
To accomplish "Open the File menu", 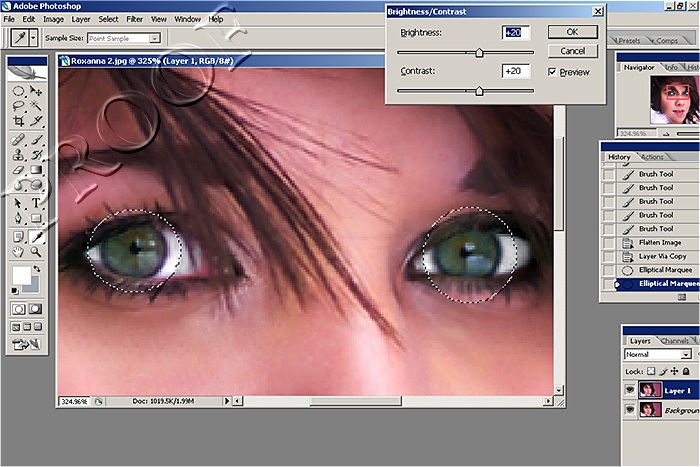I will [9, 19].
